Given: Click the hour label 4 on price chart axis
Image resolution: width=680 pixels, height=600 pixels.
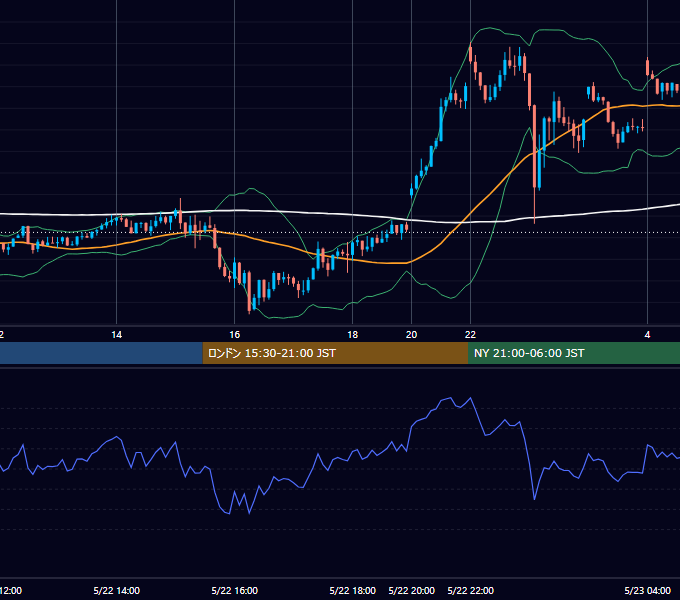Looking at the screenshot, I should point(647,335).
